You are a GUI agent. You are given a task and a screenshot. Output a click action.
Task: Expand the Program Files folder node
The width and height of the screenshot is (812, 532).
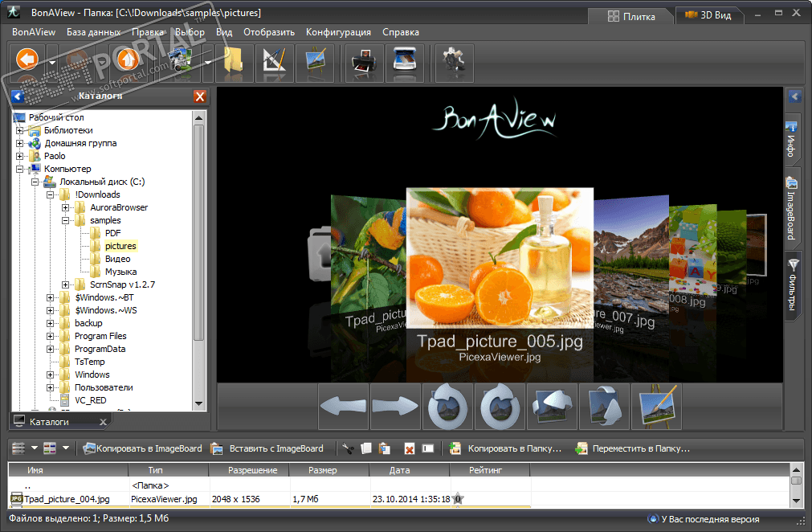click(51, 336)
